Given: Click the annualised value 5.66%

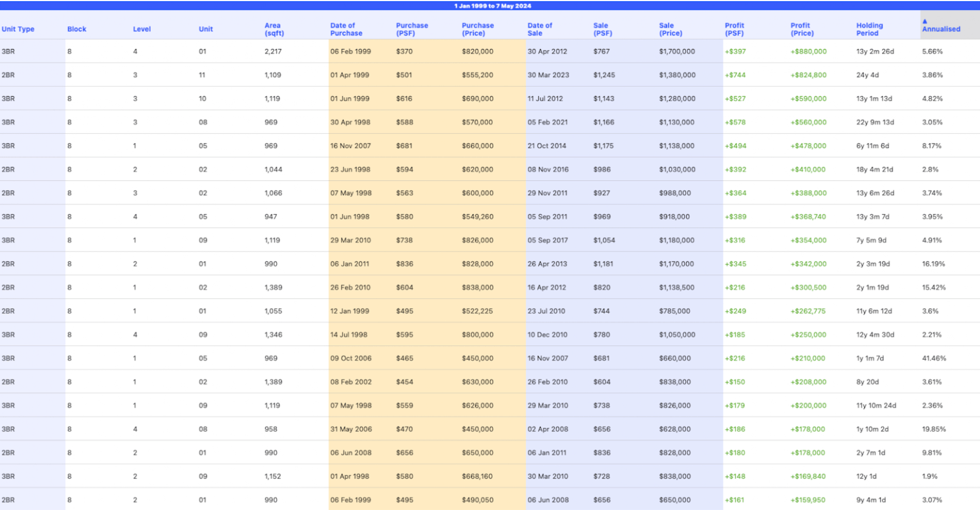Looking at the screenshot, I should 932,51.
